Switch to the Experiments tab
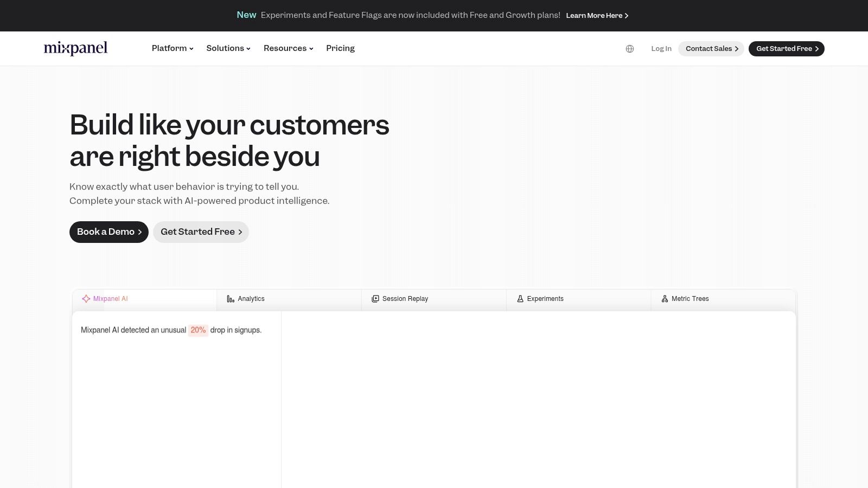Screen dimensions: 868x488 coord(578,299)
